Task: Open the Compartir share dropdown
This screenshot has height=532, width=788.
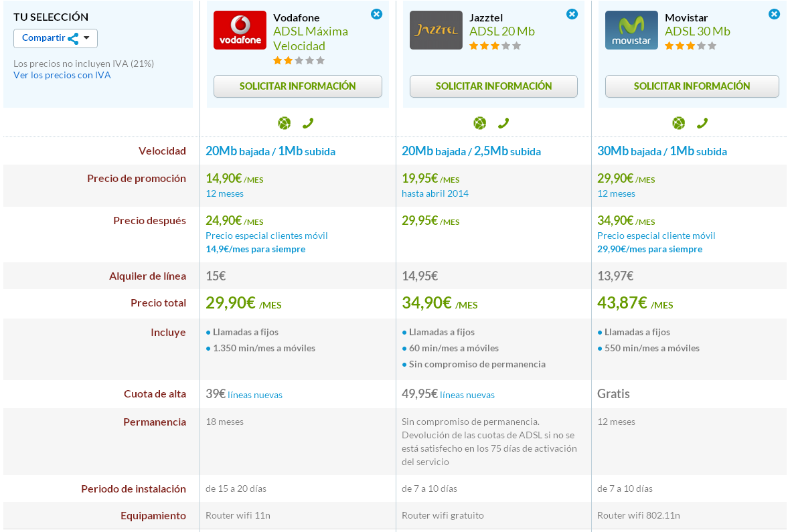Action: click(x=56, y=38)
